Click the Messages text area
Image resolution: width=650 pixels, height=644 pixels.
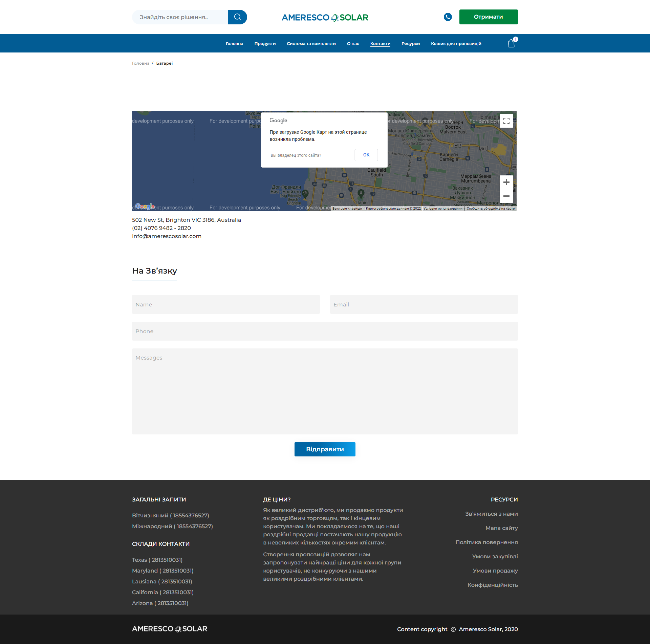[x=325, y=391]
